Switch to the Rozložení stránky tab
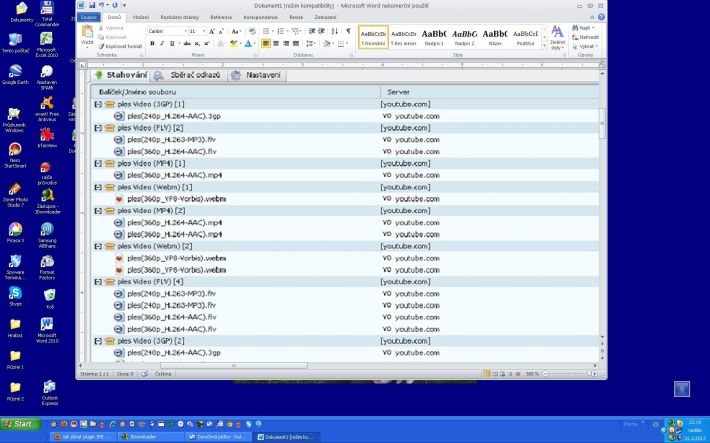This screenshot has width=710, height=443. (179, 17)
